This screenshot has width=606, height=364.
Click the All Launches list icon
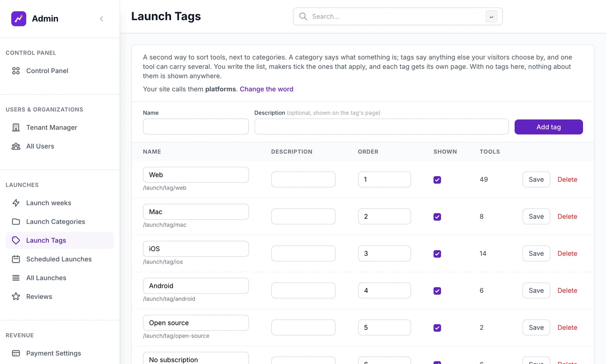(16, 278)
